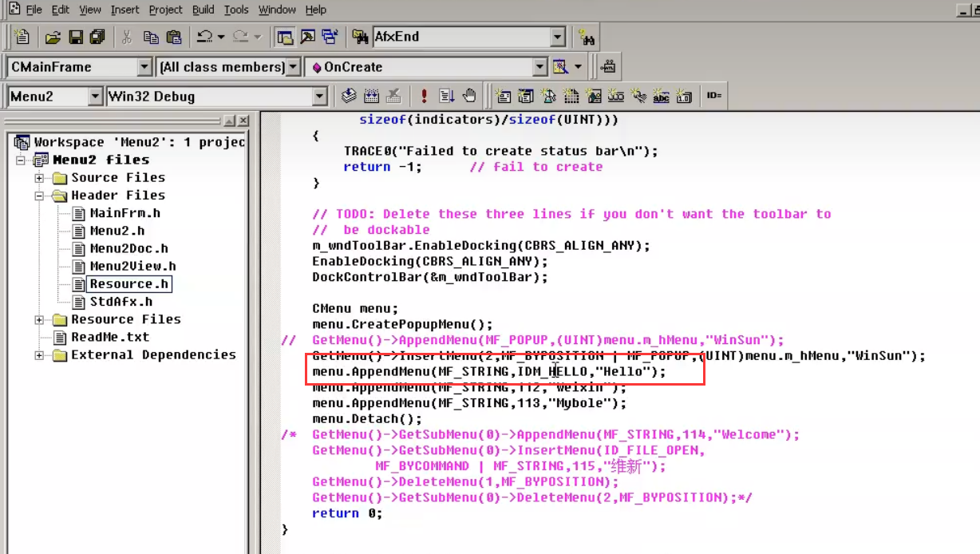The image size is (980, 554).
Task: Click the Save All icon
Action: click(x=97, y=37)
